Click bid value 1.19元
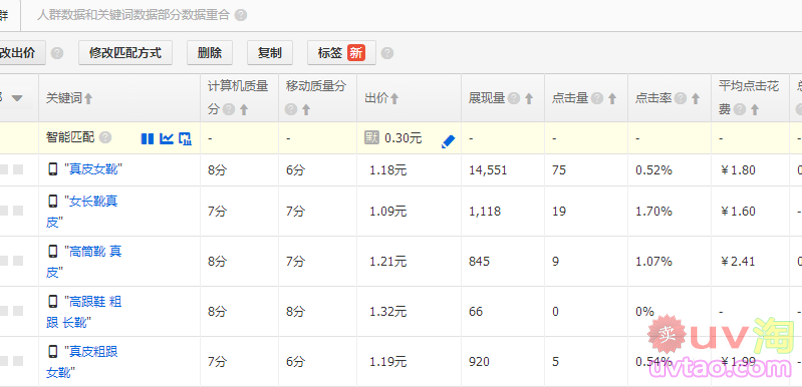 pos(388,361)
